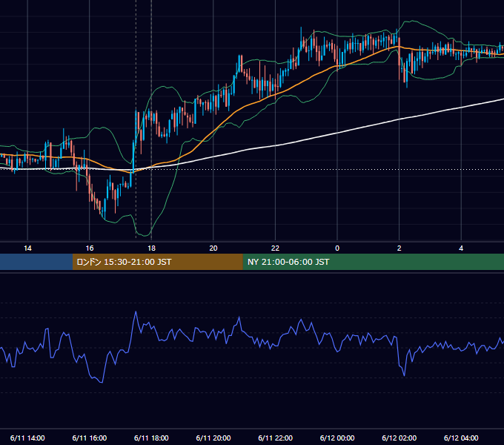Screen dimensions: 504x445
Task: Click the 6/12 04:00 date label
Action: point(461,438)
